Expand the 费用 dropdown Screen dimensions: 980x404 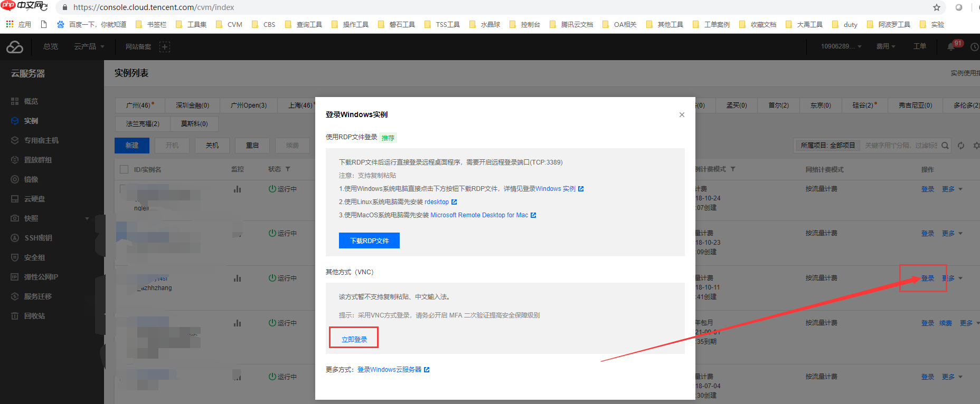885,46
